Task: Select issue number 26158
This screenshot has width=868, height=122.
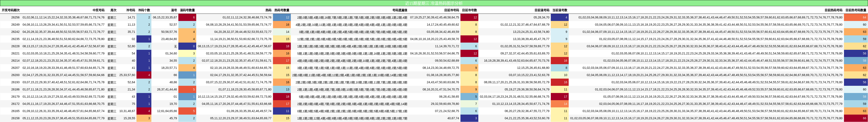Action: coord(15,118)
